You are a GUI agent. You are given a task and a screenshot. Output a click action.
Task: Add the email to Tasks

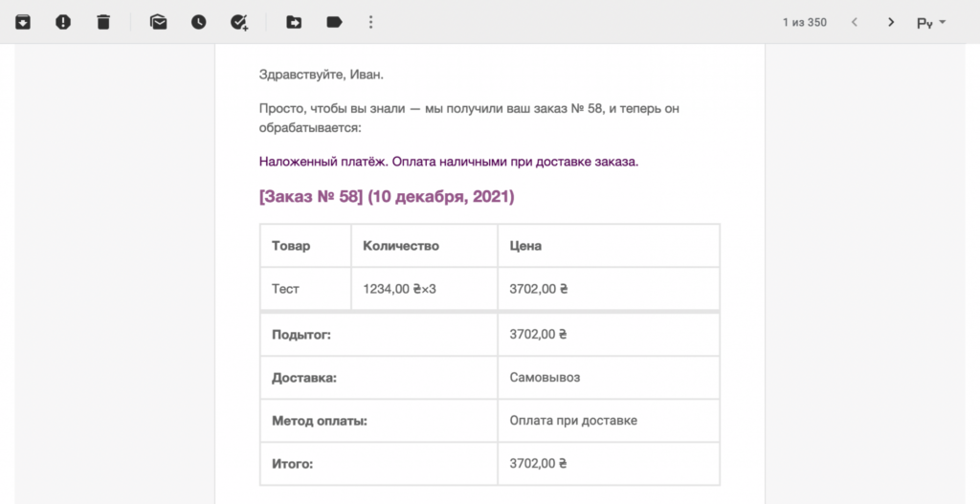[x=239, y=23]
